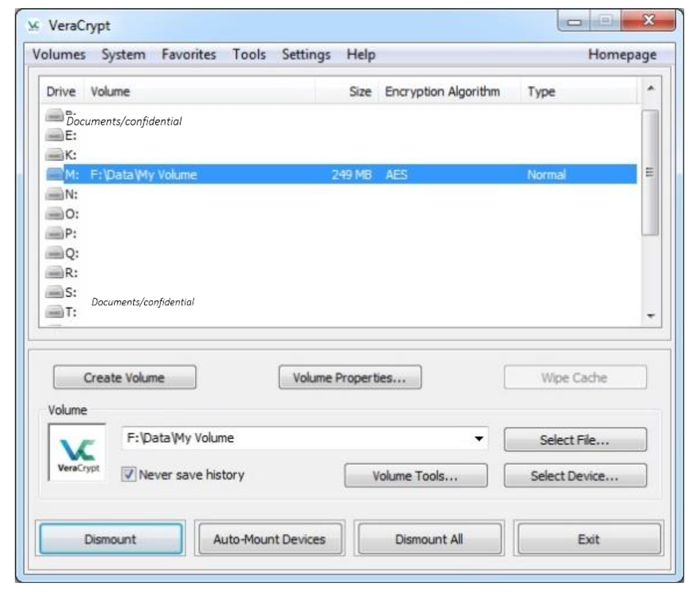700x596 pixels.
Task: Click Select File button
Action: (x=575, y=440)
